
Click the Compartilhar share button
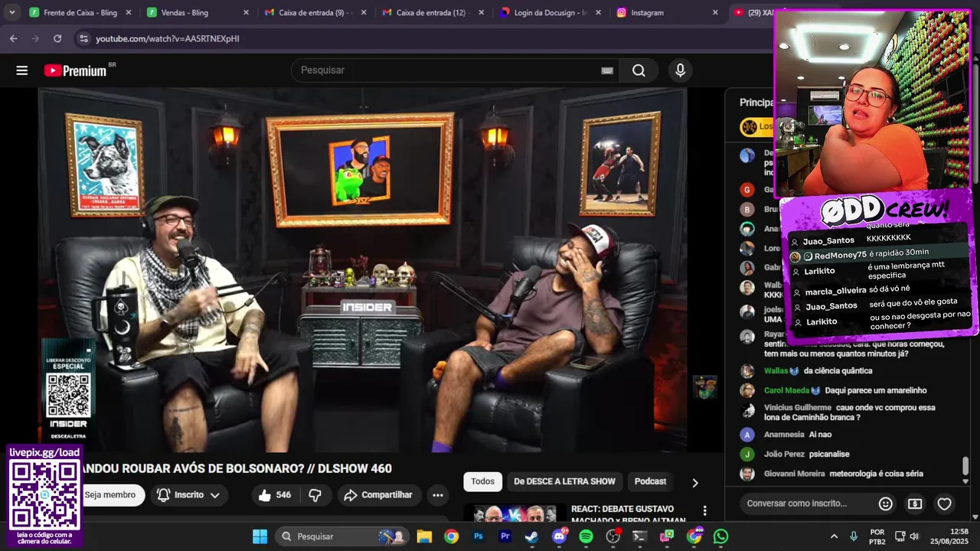(x=378, y=495)
